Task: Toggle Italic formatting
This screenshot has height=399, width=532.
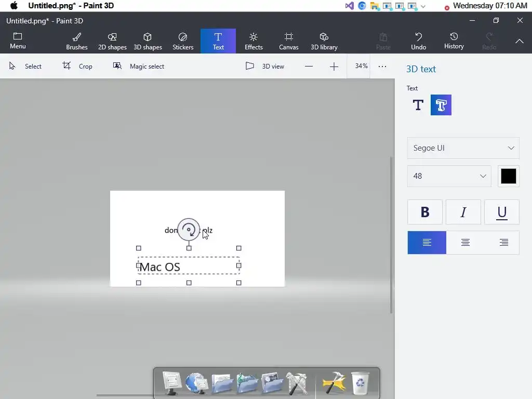Action: coord(463,212)
